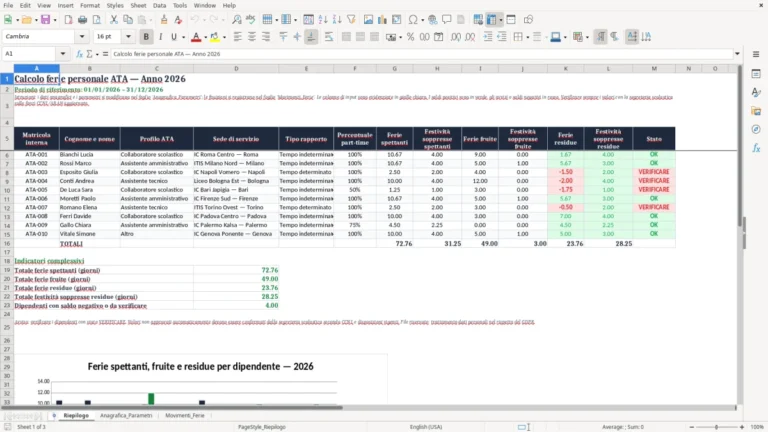Viewport: 768px width, 432px height.
Task: Apply red font color swatch
Action: pyautogui.click(x=196, y=37)
